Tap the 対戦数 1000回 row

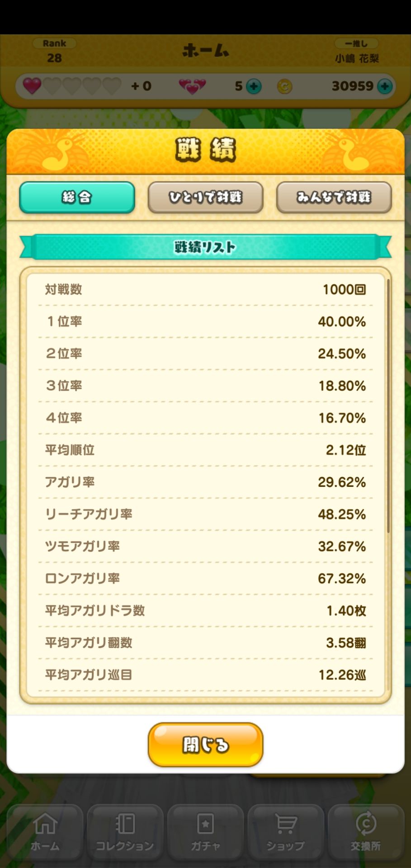pos(205,289)
